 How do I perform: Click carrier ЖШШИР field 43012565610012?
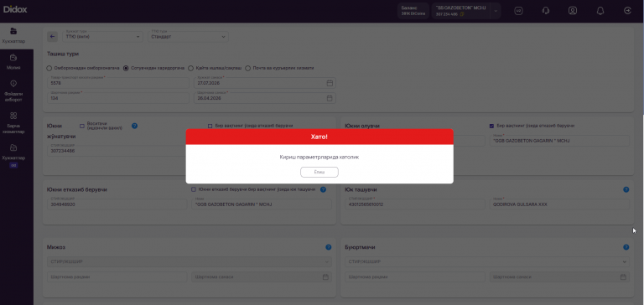[415, 204]
